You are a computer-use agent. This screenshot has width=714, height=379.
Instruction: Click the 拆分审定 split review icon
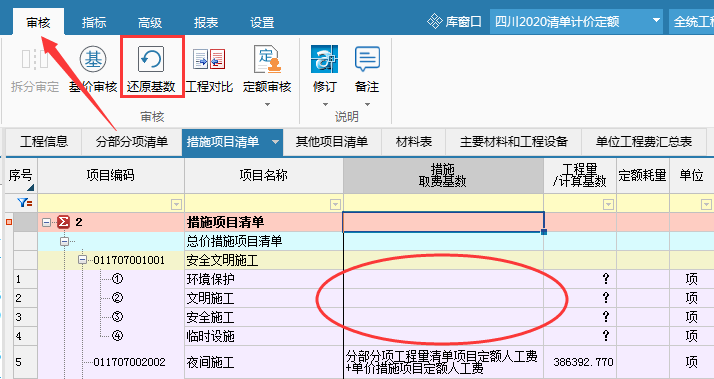point(35,60)
